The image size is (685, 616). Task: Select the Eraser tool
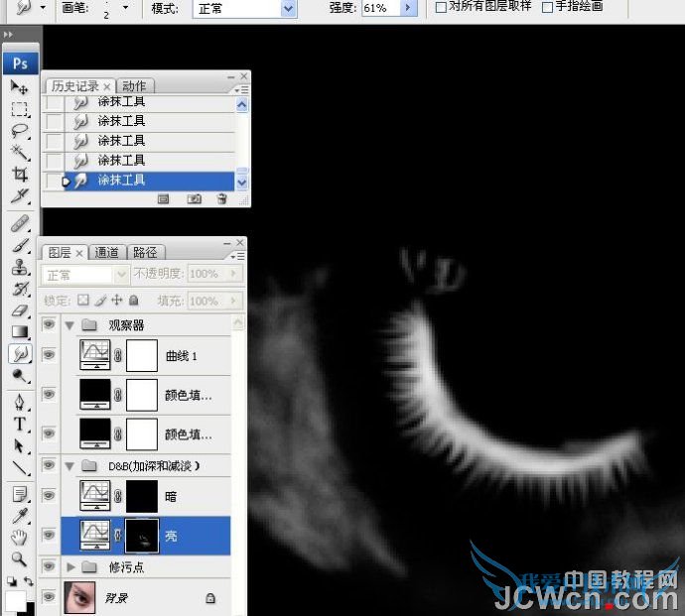click(19, 310)
